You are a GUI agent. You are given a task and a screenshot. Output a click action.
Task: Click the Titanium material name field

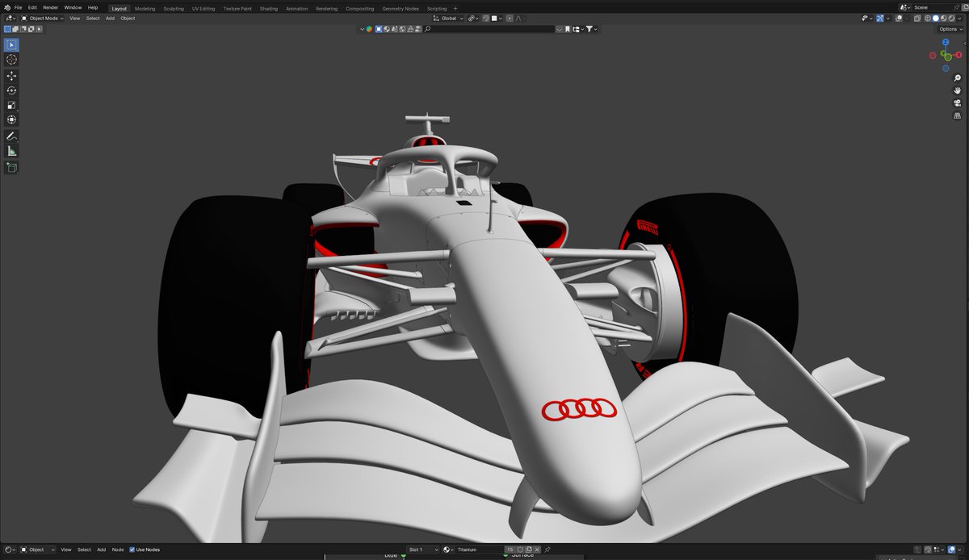click(479, 550)
